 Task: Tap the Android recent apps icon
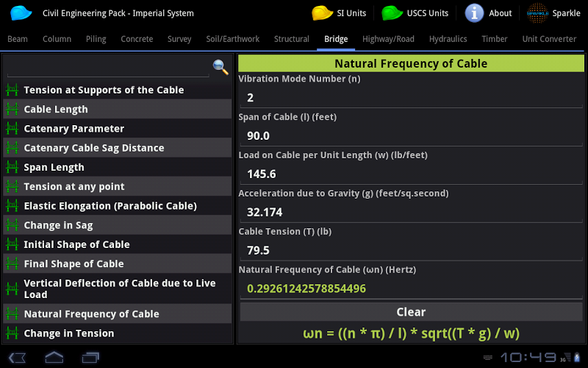[x=90, y=357]
